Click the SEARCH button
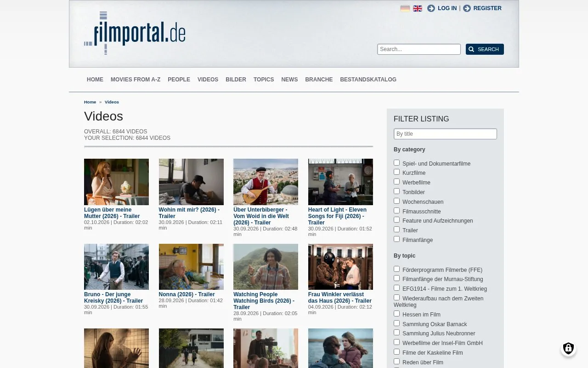 485,49
